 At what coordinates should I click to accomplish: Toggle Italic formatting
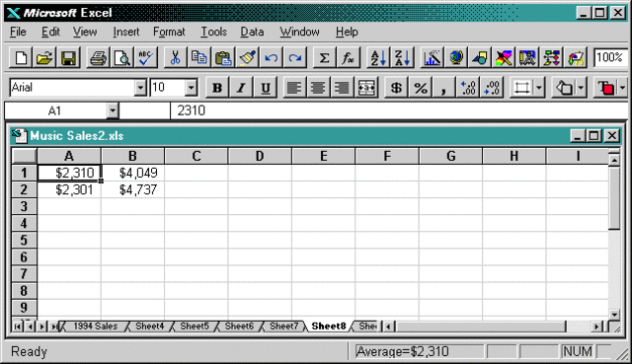(241, 88)
